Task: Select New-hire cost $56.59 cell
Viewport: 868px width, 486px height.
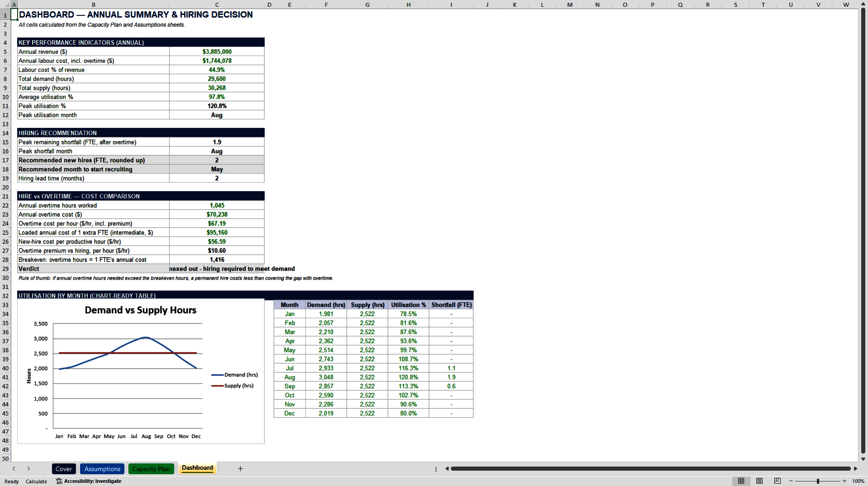Action: [217, 242]
